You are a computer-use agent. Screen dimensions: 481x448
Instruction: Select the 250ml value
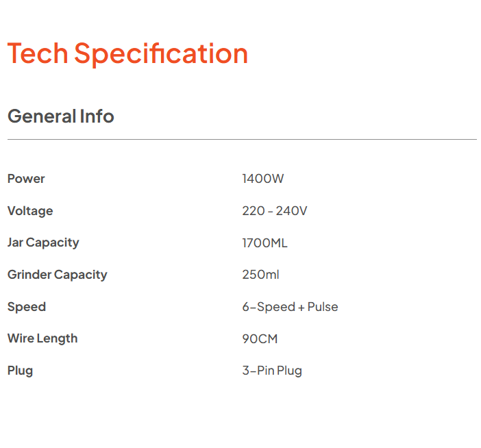pos(260,275)
